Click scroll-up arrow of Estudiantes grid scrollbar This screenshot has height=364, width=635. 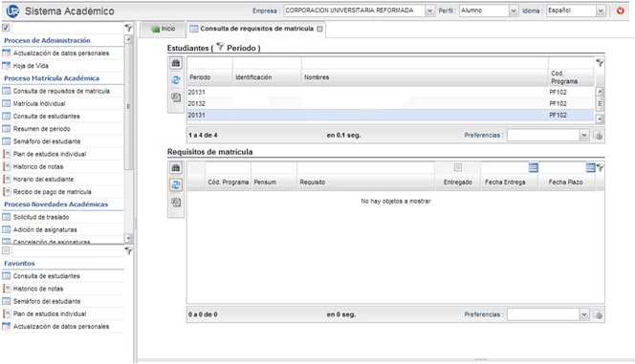coord(600,92)
